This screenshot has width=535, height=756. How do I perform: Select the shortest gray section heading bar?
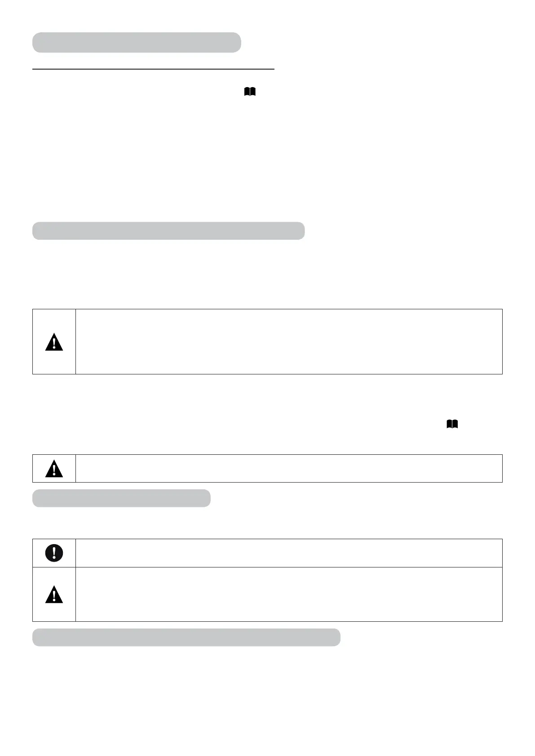click(121, 498)
